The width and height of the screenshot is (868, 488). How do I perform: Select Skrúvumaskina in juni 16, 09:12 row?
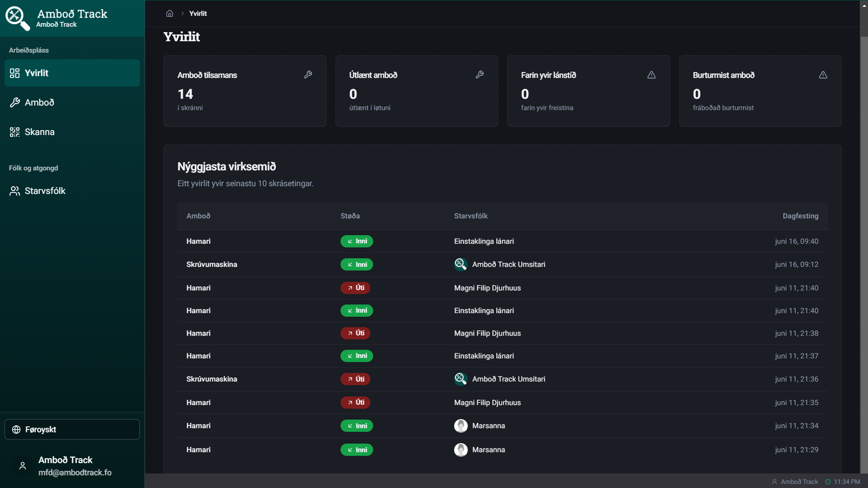[211, 264]
